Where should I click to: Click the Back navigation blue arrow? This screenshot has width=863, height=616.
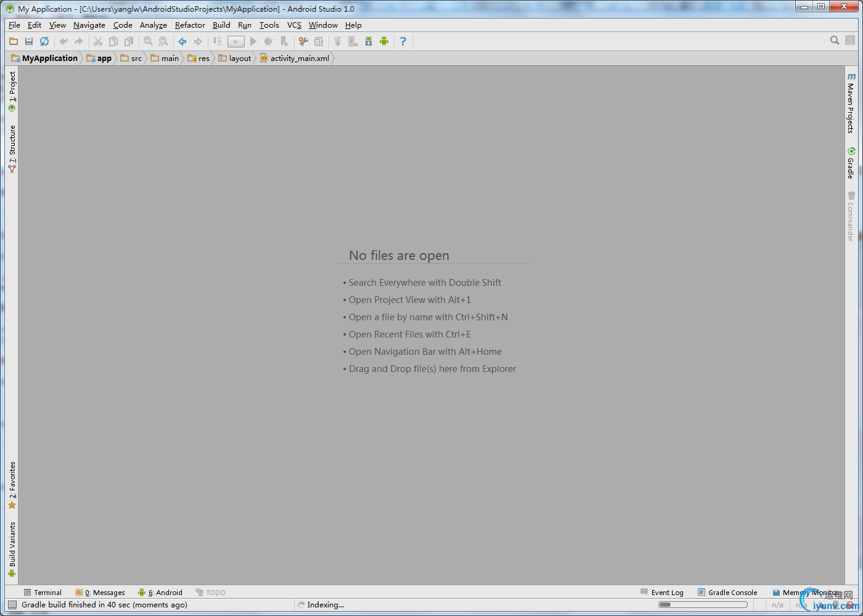click(182, 41)
